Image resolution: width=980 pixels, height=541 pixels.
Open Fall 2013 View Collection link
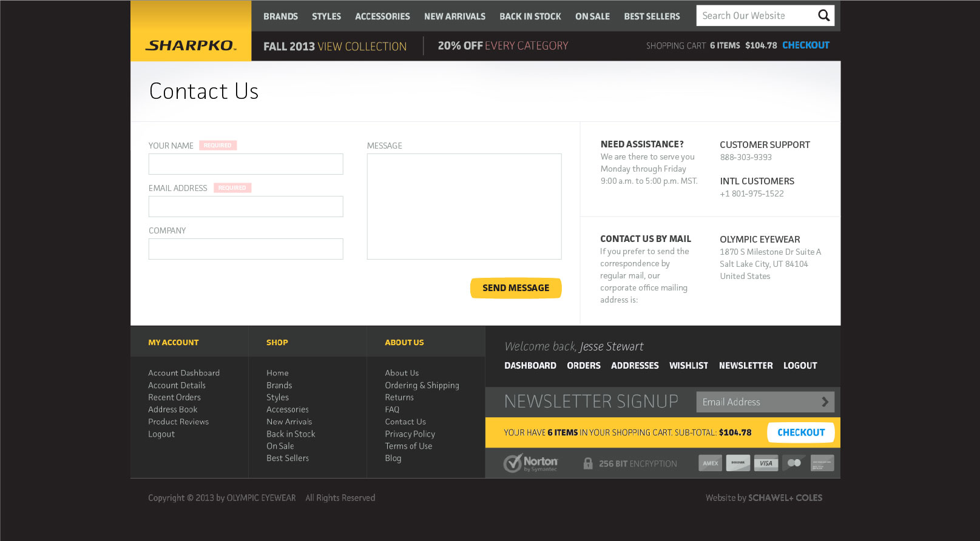coord(335,47)
